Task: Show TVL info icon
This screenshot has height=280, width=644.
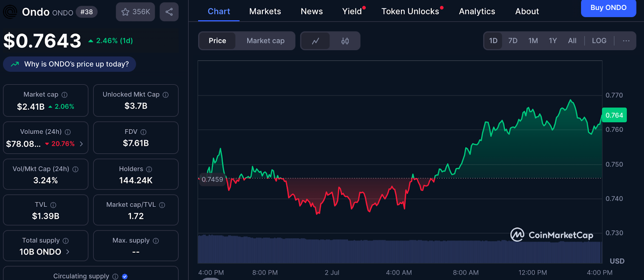Action: coord(53,205)
